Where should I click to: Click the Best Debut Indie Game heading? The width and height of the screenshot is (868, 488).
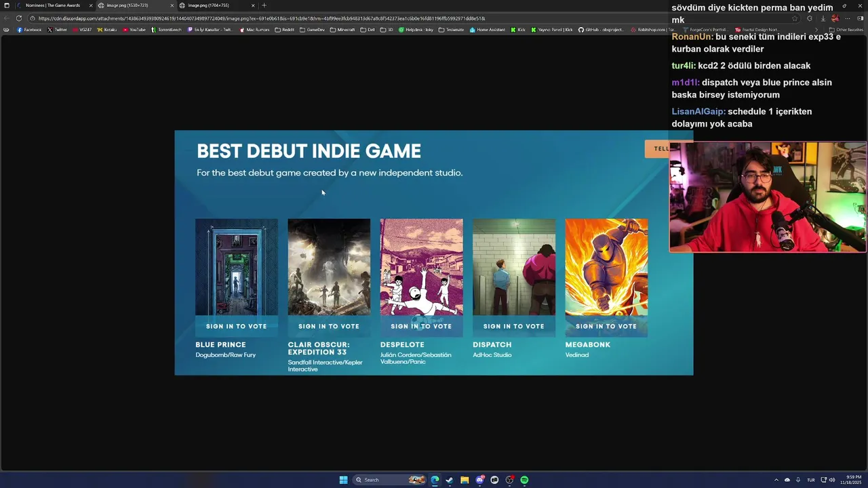[309, 151]
